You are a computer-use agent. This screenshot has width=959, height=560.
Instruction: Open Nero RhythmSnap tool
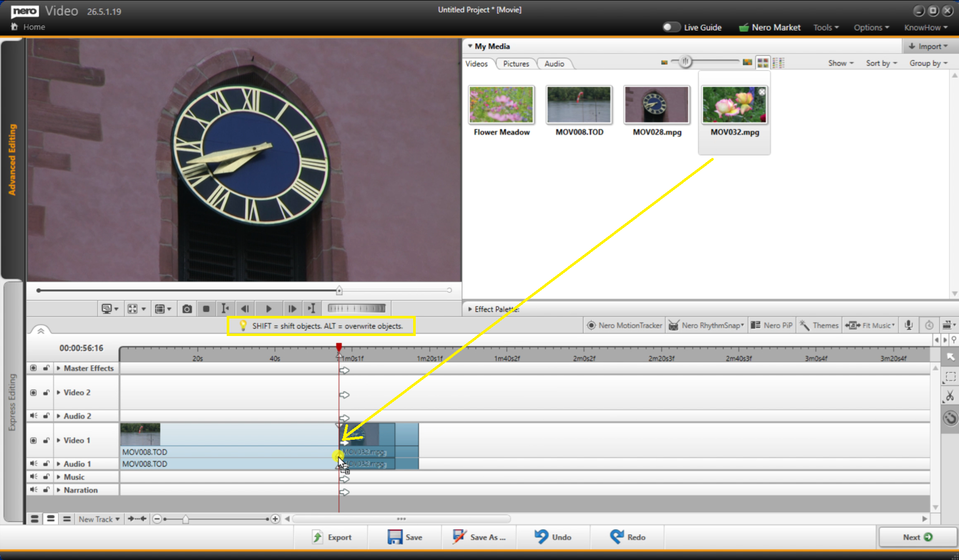tap(706, 325)
